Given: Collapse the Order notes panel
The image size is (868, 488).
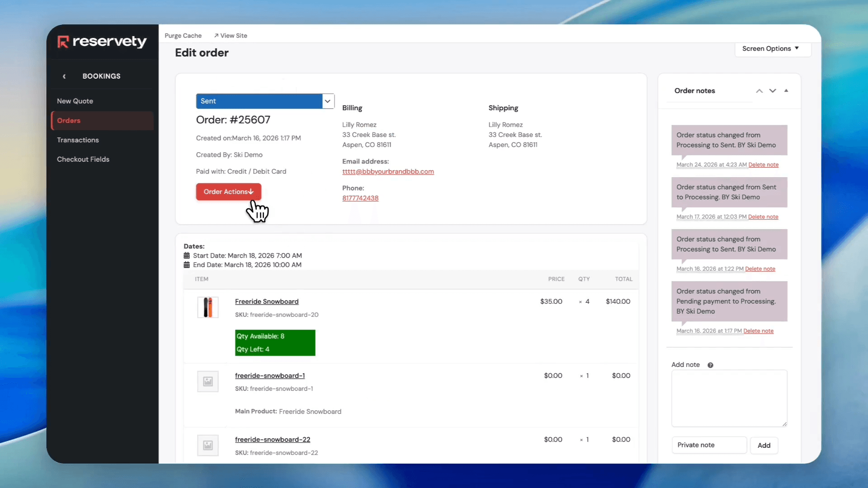Looking at the screenshot, I should pos(786,91).
